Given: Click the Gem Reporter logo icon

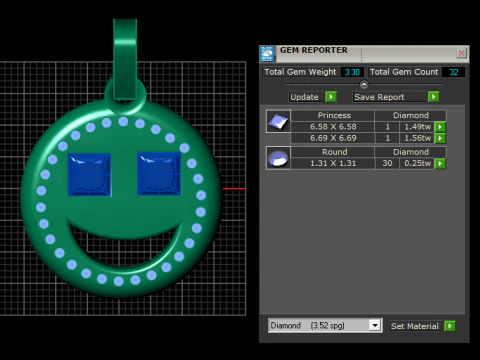Looking at the screenshot, I should pyautogui.click(x=267, y=54).
